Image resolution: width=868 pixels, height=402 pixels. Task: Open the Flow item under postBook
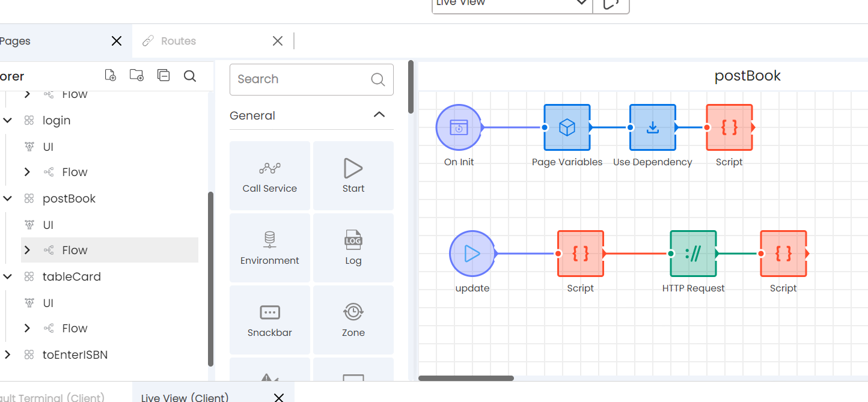75,250
